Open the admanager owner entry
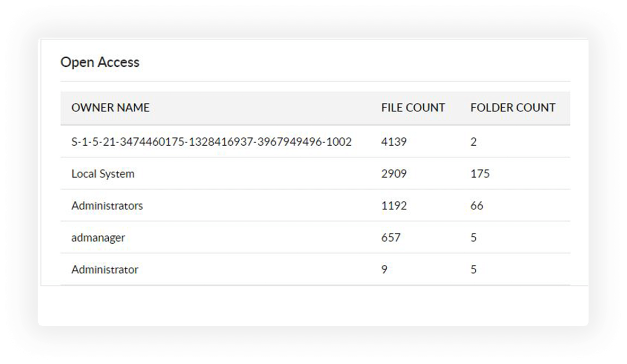The image size is (627, 364). [98, 237]
